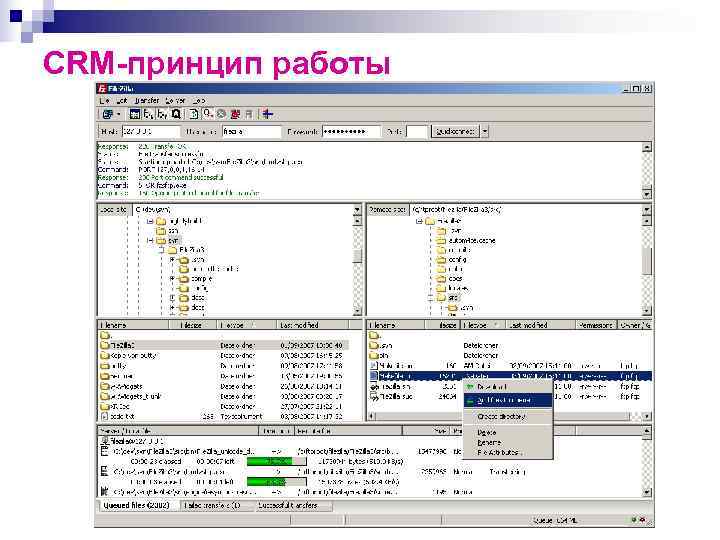
Task: Click the Quickconnect button
Action: coord(455,132)
